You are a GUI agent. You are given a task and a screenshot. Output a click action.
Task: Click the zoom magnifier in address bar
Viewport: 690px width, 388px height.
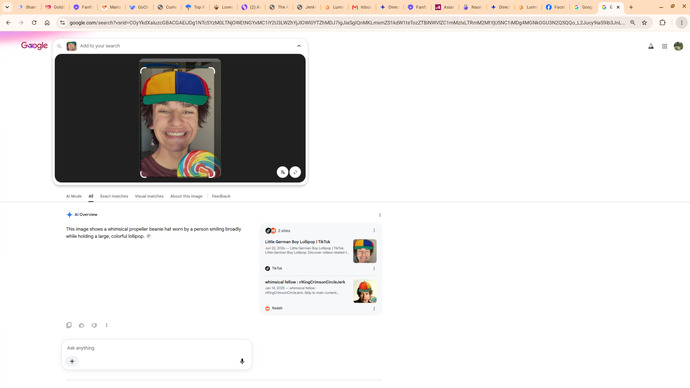(632, 22)
